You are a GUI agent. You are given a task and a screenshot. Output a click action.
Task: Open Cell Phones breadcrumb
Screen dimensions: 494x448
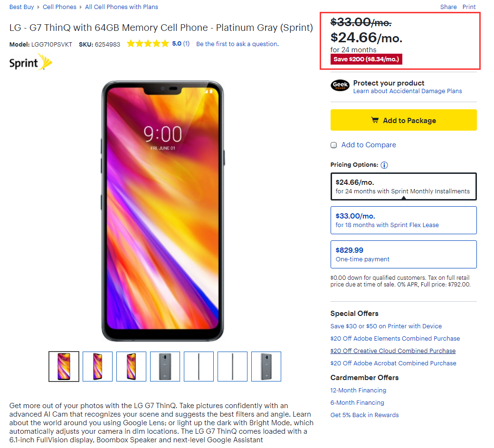click(x=59, y=7)
